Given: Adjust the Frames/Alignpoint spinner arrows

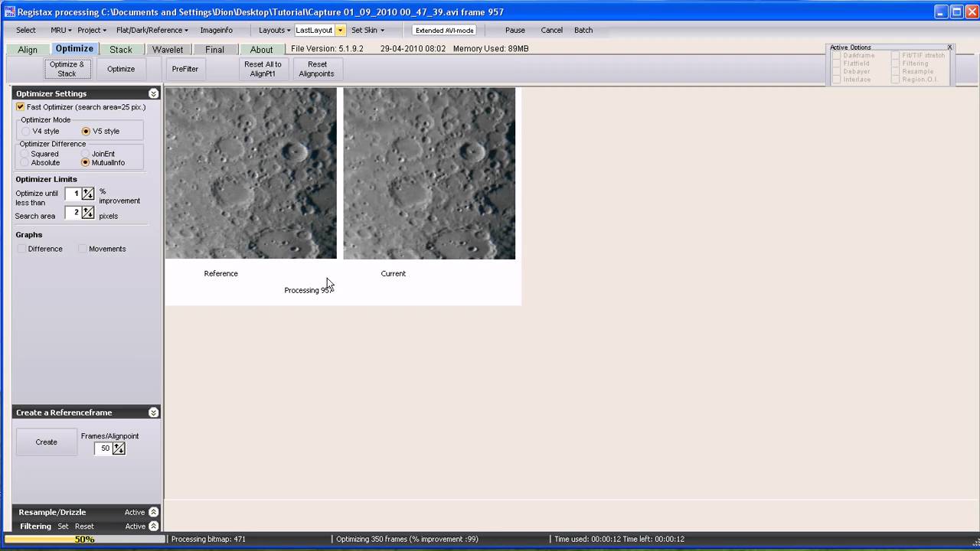Looking at the screenshot, I should click(119, 448).
